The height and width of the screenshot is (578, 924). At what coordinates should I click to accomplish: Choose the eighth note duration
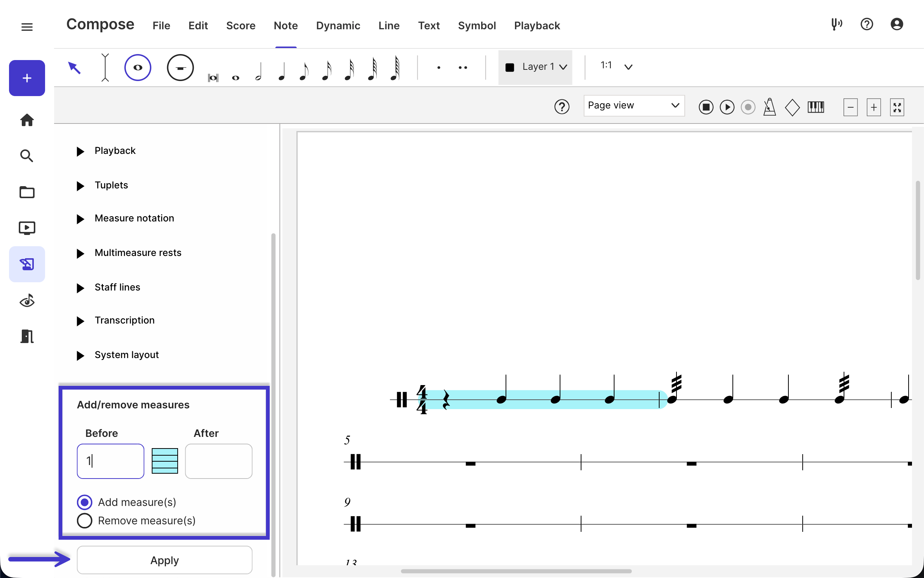[x=304, y=71]
